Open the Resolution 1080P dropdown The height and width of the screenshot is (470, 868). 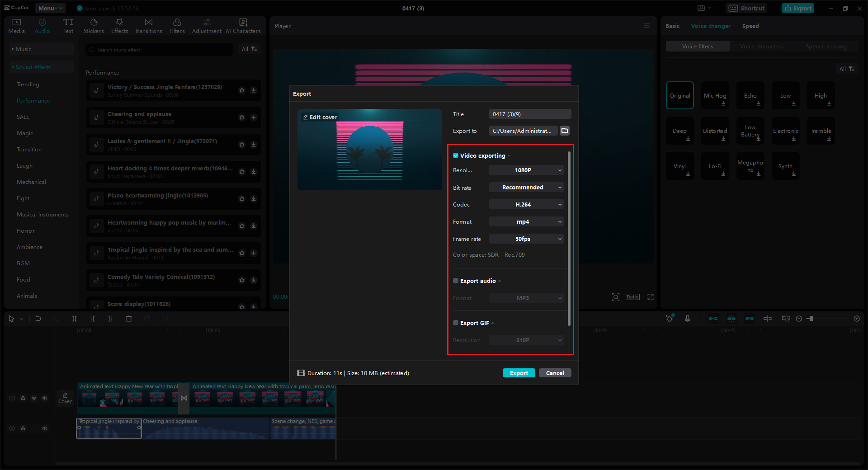pyautogui.click(x=527, y=170)
